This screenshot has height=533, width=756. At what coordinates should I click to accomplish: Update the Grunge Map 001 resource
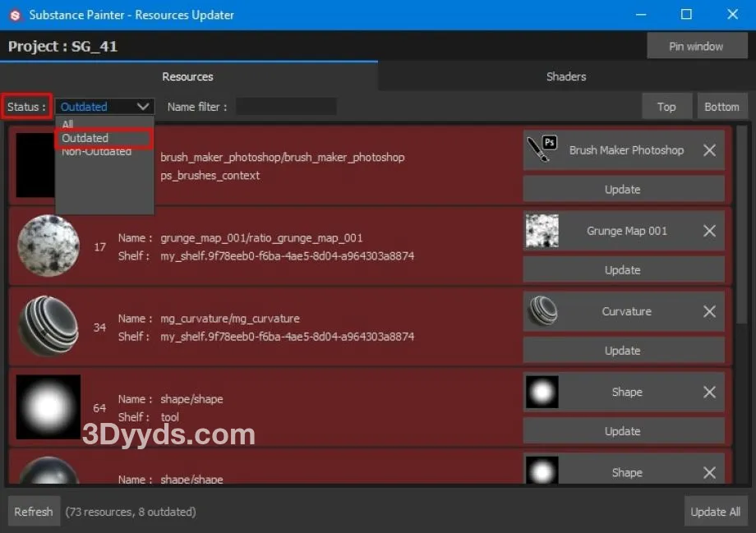(622, 270)
